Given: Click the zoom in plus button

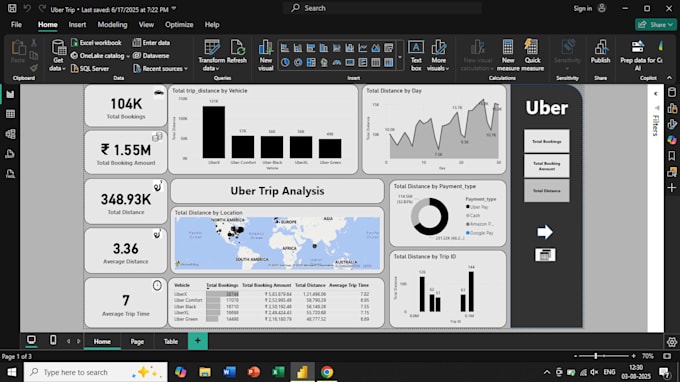Looking at the screenshot, I should click(x=634, y=356).
